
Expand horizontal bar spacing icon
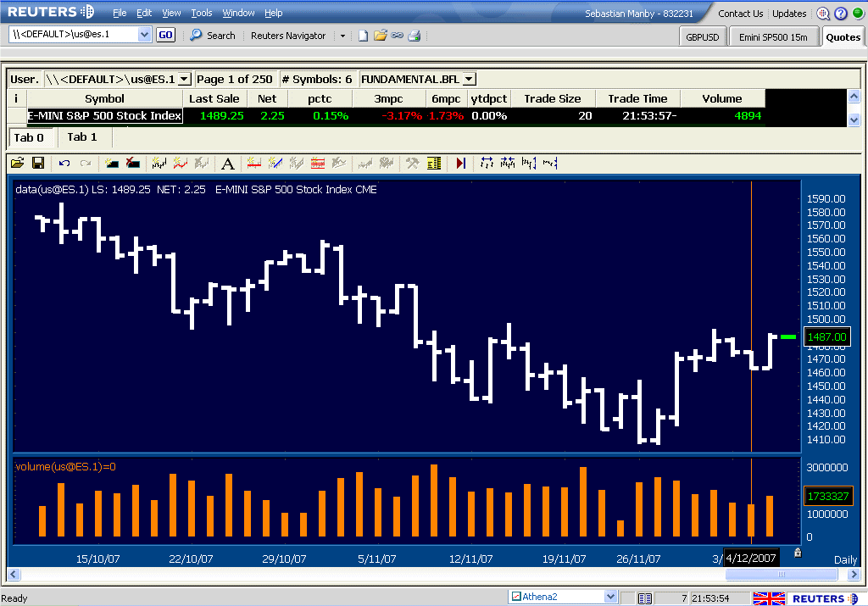coord(487,163)
